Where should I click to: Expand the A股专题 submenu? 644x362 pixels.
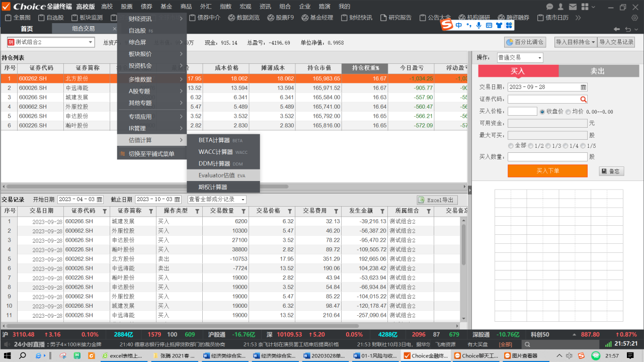[152, 91]
